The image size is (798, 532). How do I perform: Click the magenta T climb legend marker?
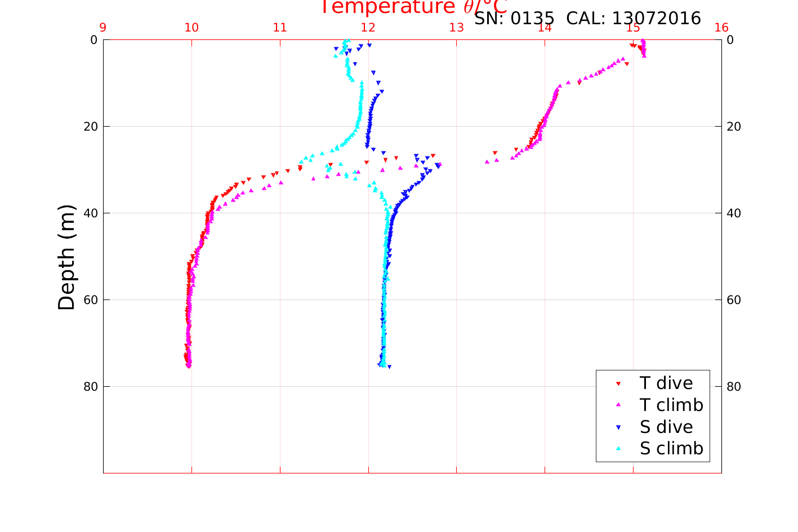(618, 405)
